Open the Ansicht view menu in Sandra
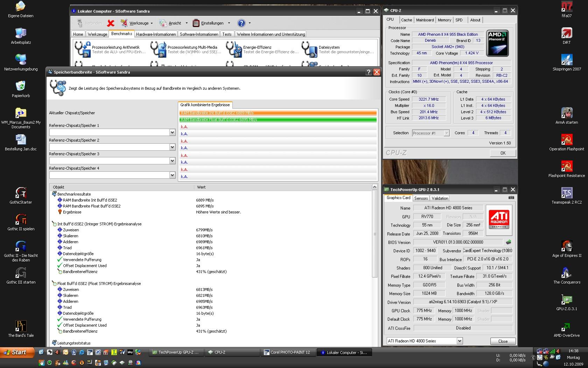The image size is (588, 368). tap(174, 23)
